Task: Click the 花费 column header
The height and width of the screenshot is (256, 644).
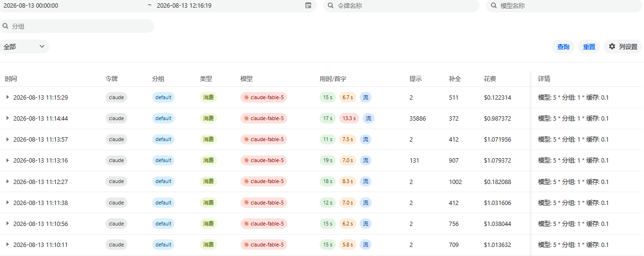Action: pos(490,79)
